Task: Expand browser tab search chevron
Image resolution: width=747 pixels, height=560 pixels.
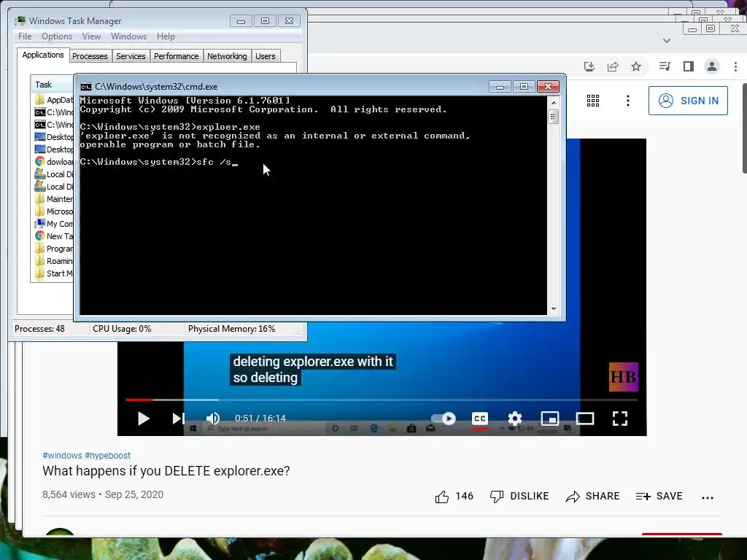Action: tap(667, 41)
